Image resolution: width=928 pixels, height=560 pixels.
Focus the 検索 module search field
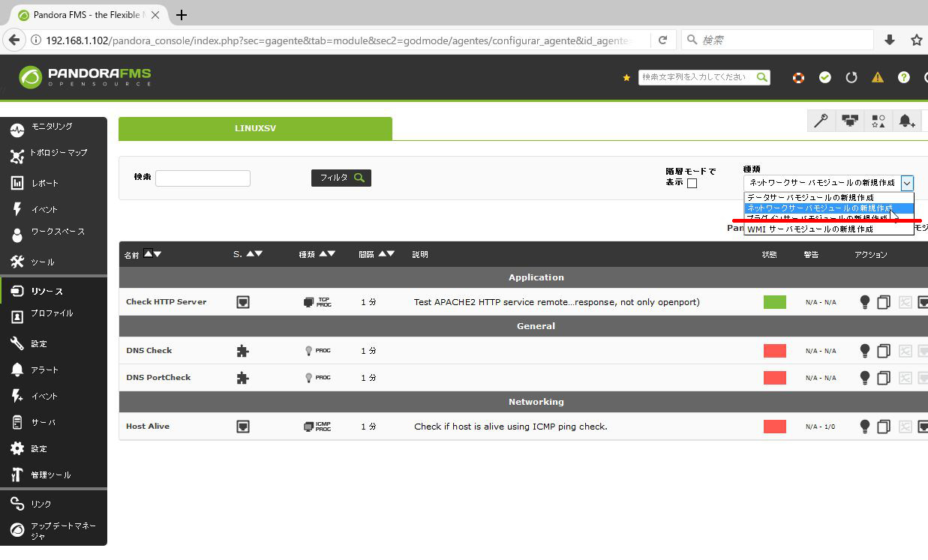[203, 178]
